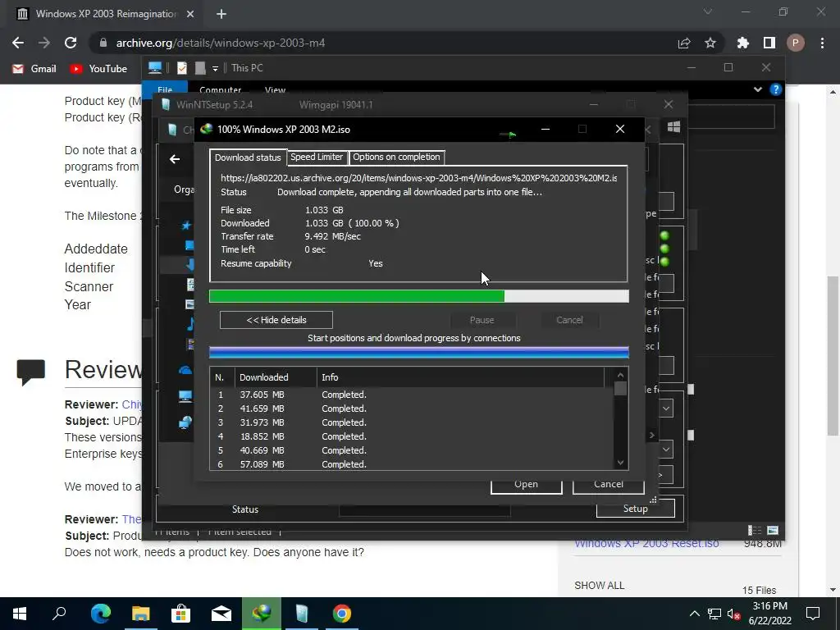This screenshot has width=840, height=630.
Task: Click the download URL text in status panel
Action: click(419, 178)
